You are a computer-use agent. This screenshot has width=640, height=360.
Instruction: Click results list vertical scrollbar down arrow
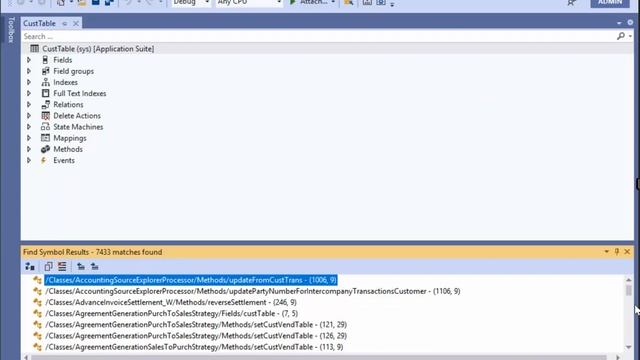[x=629, y=347]
